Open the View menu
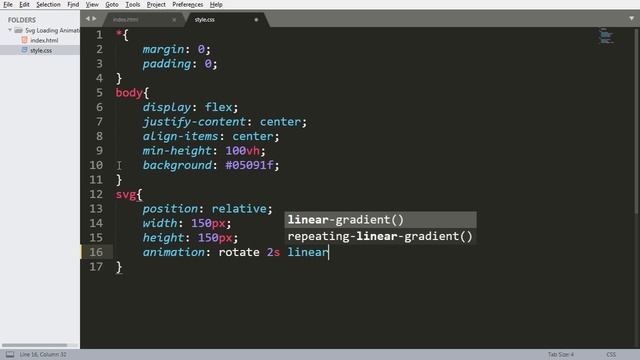This screenshot has height=360, width=640. pos(92,4)
